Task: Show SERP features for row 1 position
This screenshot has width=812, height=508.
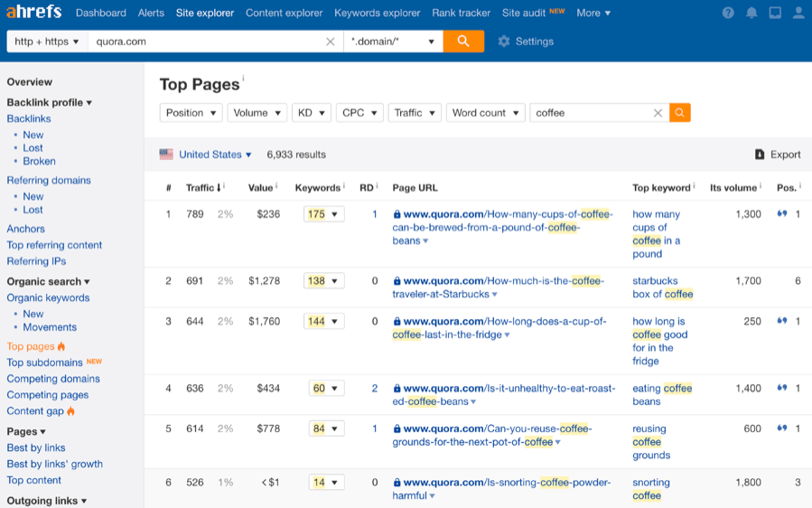Action: 782,213
